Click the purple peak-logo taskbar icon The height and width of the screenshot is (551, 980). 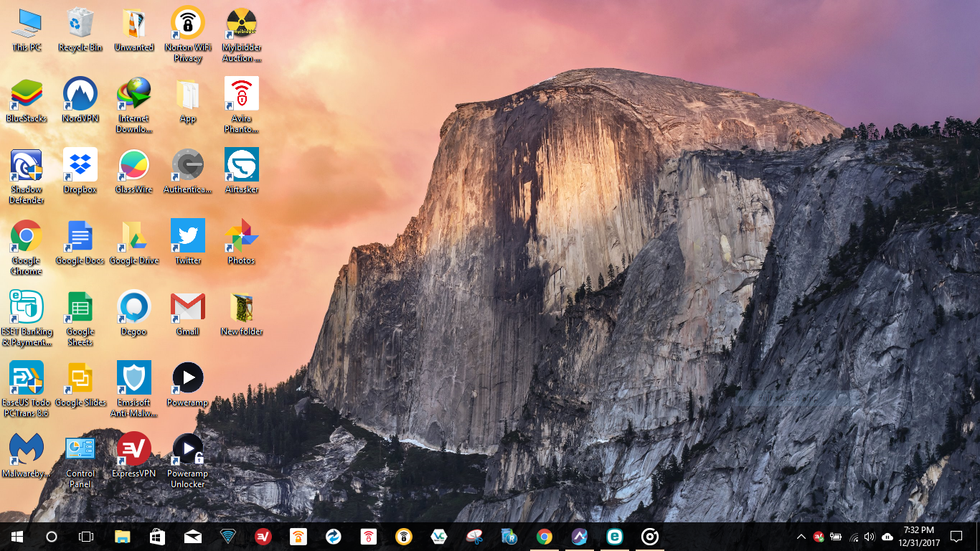(x=580, y=537)
